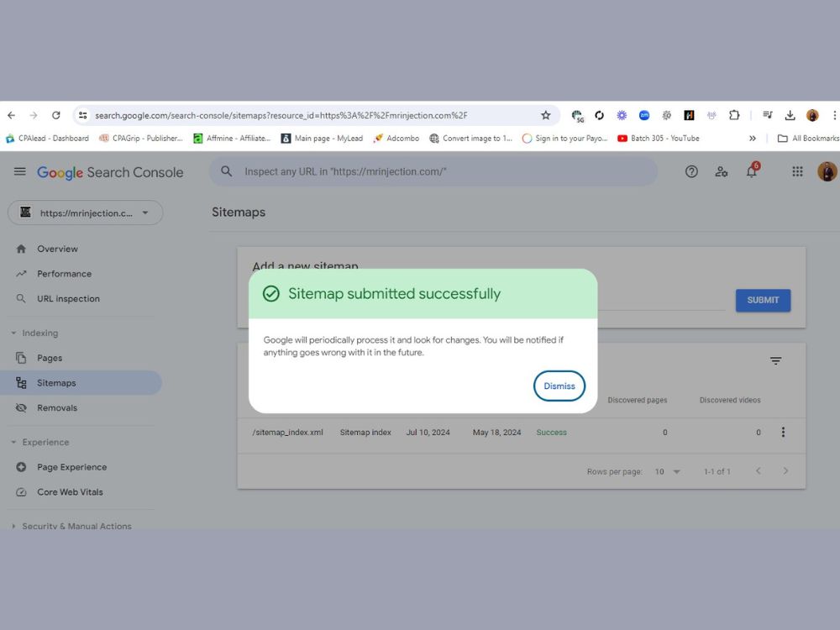Viewport: 840px width, 630px height.
Task: Open the Sign in to your Payo bookmark
Action: pyautogui.click(x=564, y=139)
